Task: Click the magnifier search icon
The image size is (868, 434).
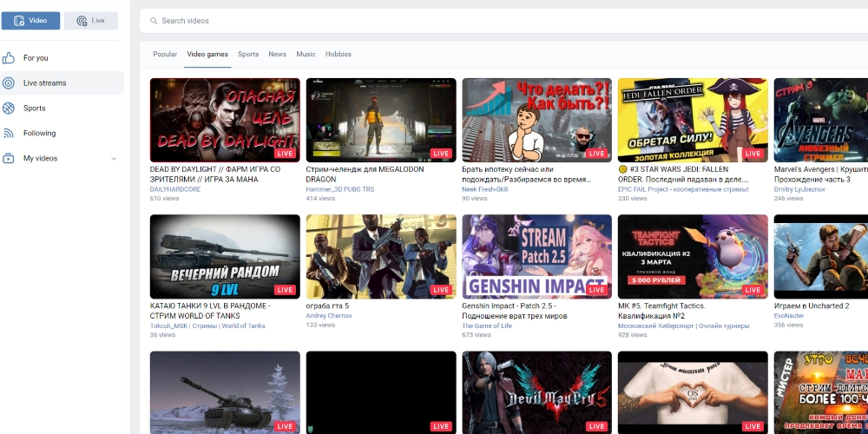Action: point(154,21)
